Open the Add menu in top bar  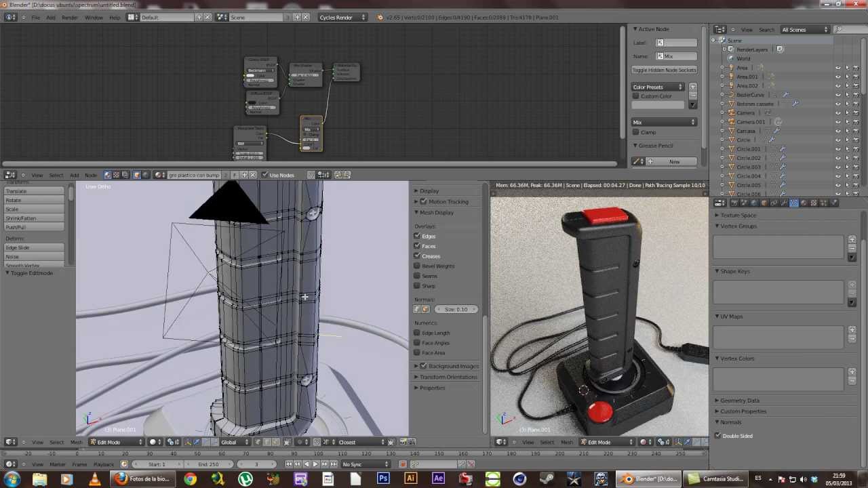coord(51,17)
